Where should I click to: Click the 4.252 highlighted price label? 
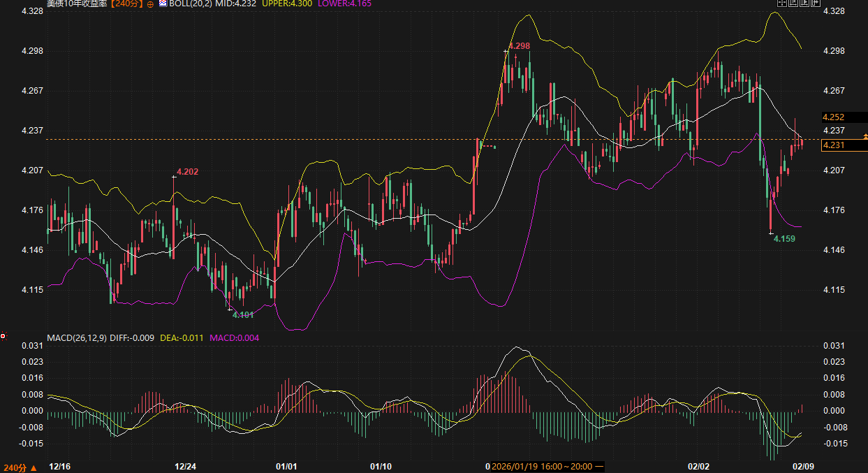click(x=834, y=117)
